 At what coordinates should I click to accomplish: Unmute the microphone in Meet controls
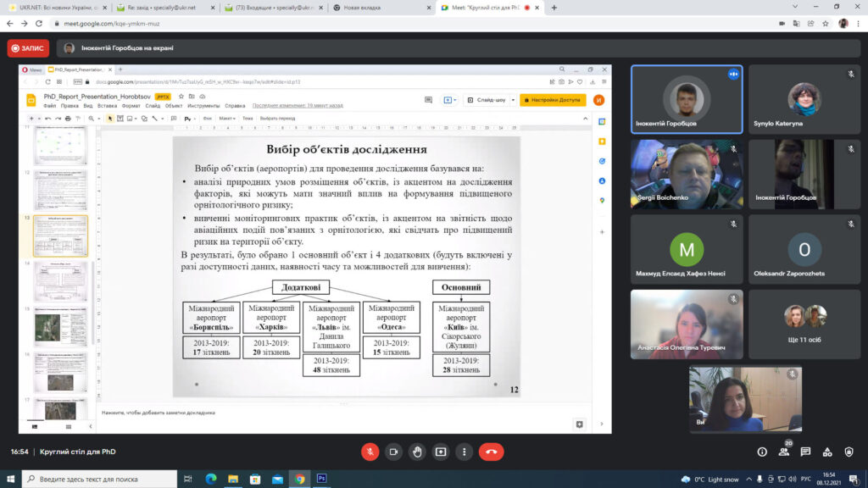[370, 452]
